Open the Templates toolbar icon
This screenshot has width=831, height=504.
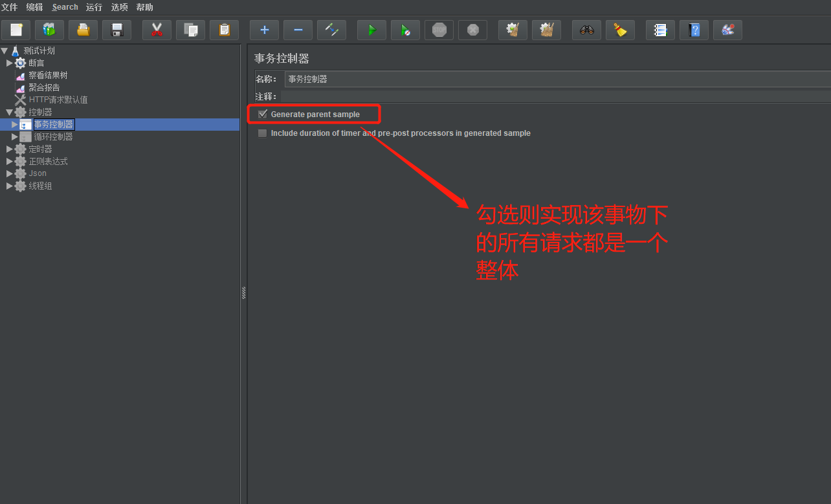click(50, 30)
